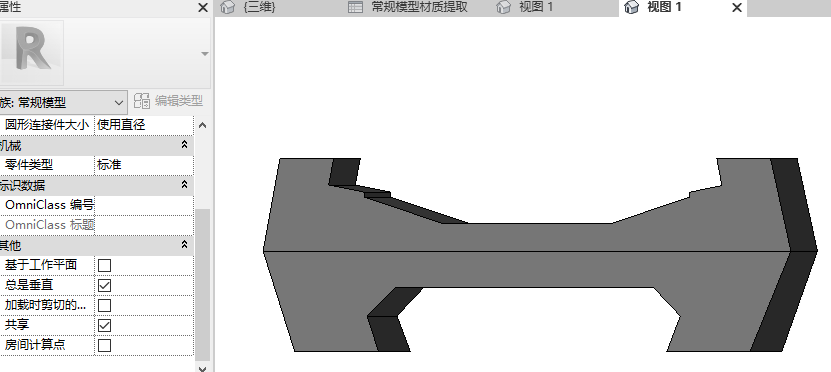Open the type selector dropdown arrow
Viewport: 831px width, 372px height.
point(205,54)
